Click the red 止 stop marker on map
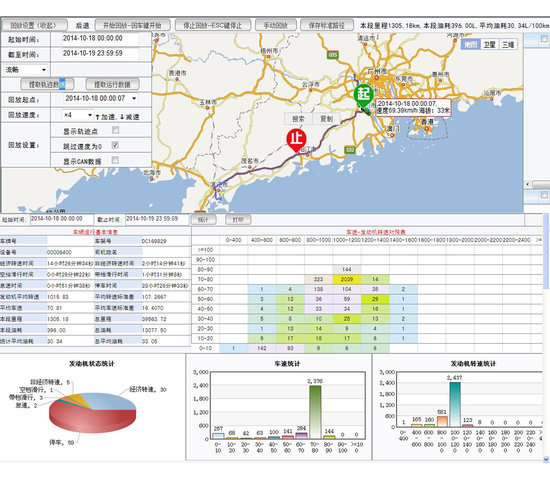550x480 pixels. point(296,140)
